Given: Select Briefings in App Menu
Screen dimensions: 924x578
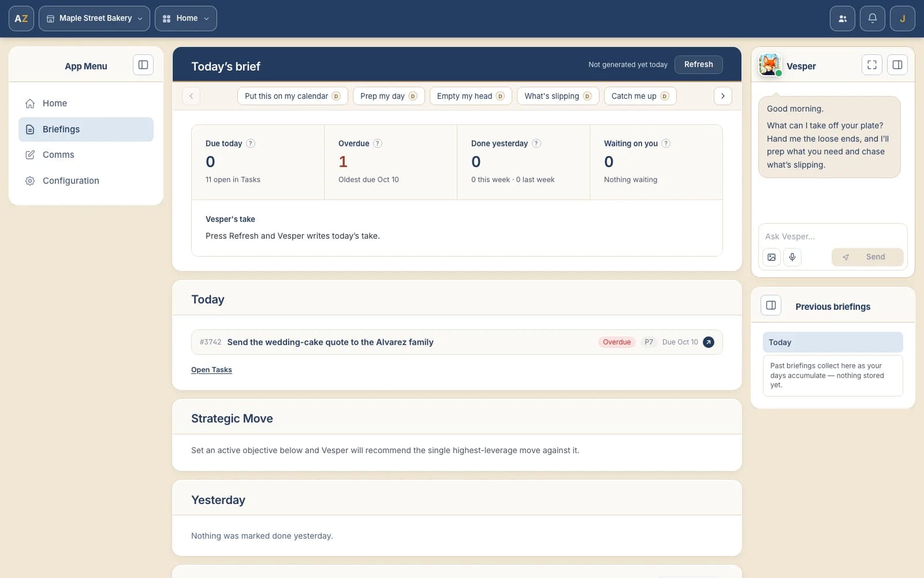Looking at the screenshot, I should pos(86,129).
